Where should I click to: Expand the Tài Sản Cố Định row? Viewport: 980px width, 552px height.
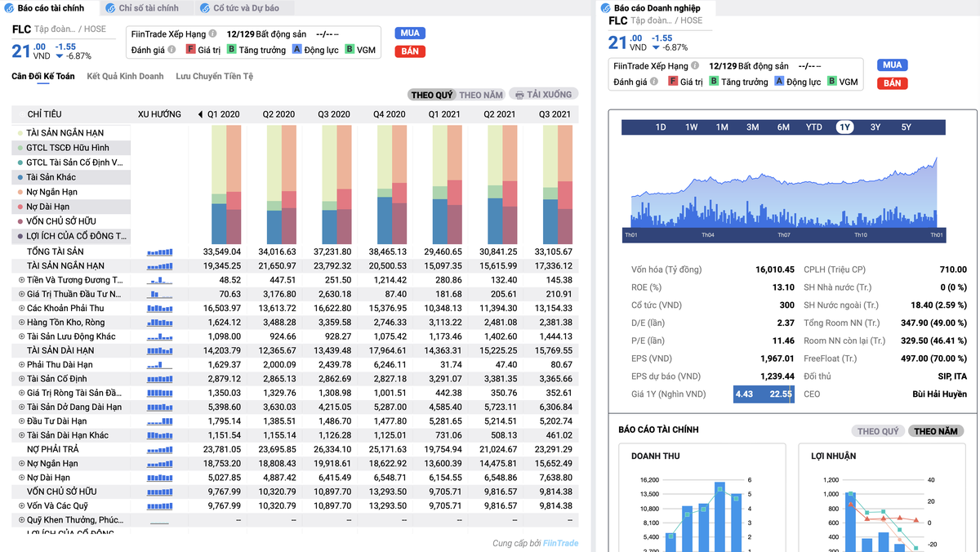pos(21,379)
